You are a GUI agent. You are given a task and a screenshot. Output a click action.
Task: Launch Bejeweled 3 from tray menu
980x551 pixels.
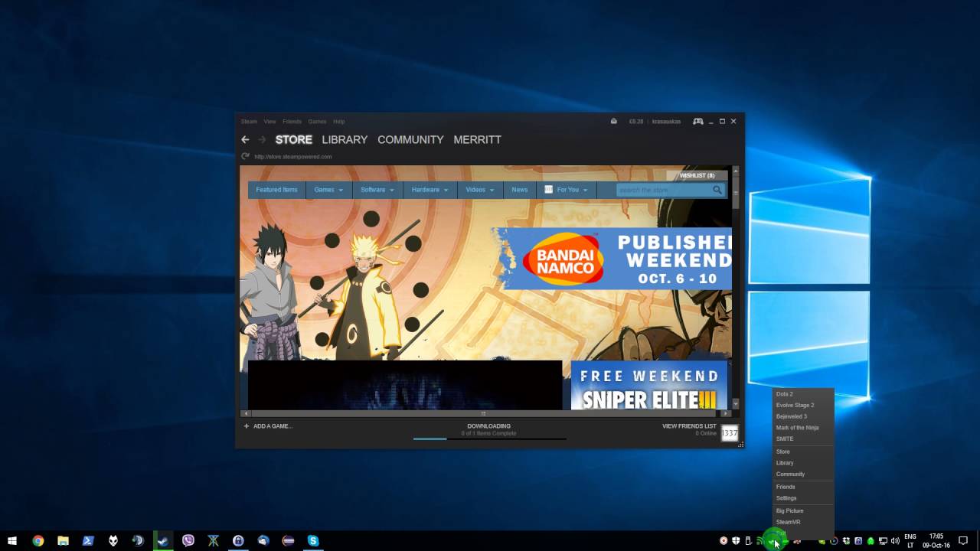tap(792, 416)
